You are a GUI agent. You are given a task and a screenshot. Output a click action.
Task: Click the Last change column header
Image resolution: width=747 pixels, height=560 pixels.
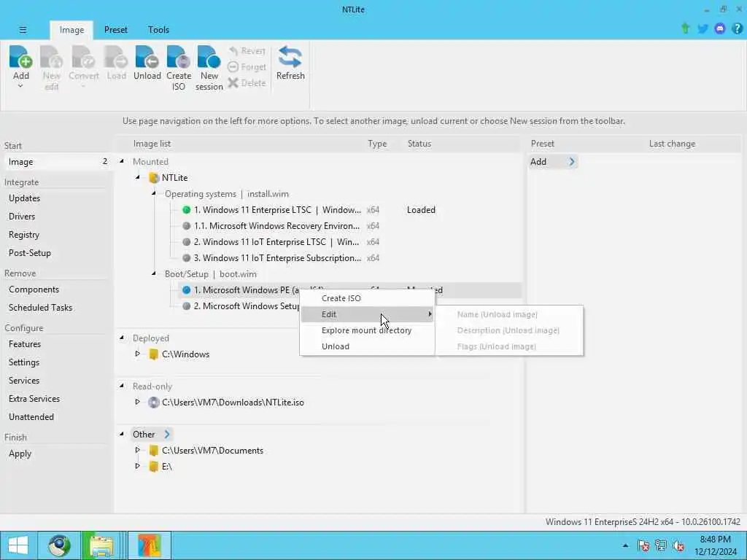(x=672, y=144)
